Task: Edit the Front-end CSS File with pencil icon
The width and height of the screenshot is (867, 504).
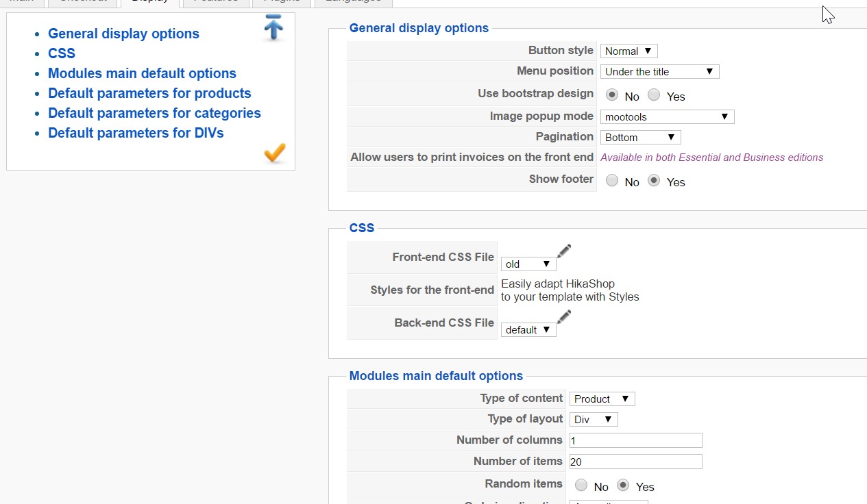Action: 564,251
